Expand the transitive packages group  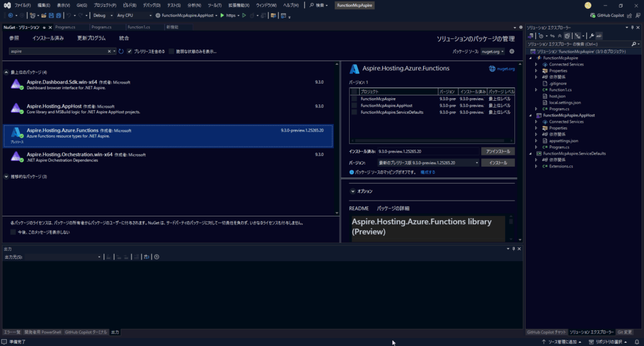[x=6, y=177]
